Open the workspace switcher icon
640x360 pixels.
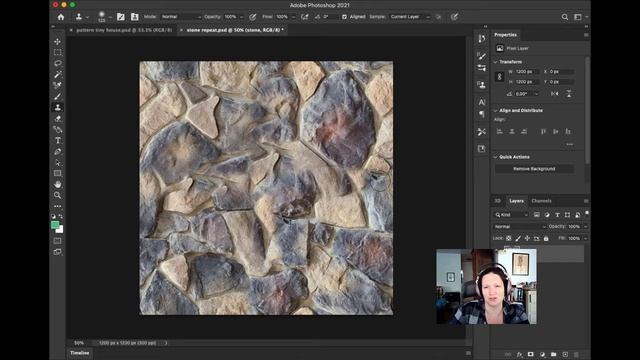click(x=578, y=17)
